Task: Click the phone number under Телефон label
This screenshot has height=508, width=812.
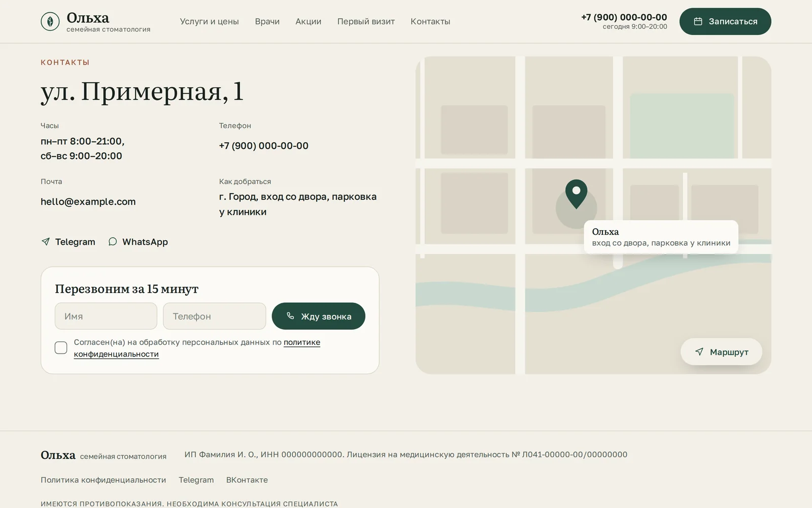Action: click(264, 146)
